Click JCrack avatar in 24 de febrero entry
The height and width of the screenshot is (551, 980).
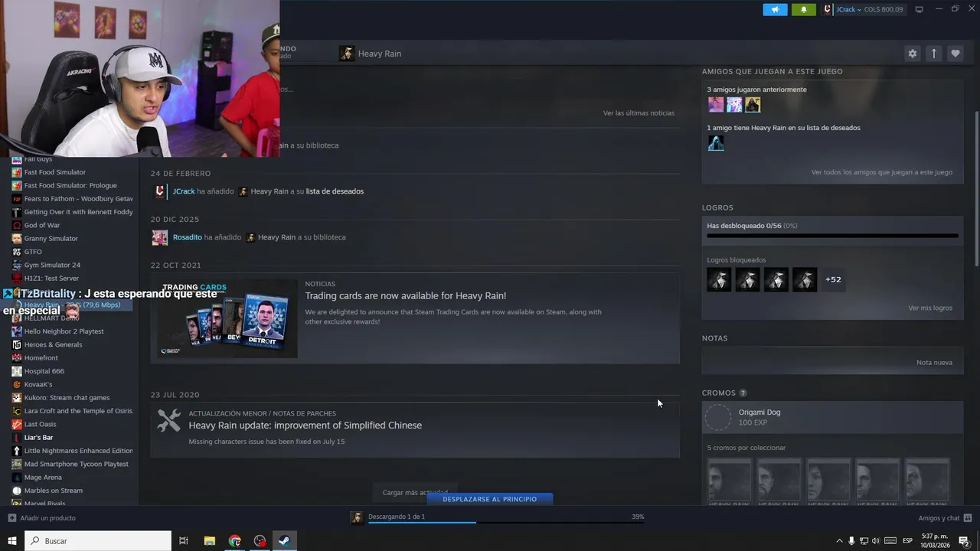(159, 191)
